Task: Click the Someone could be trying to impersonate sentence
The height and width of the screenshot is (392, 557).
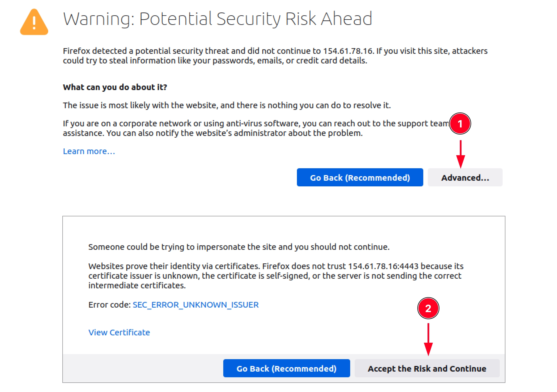Action: click(239, 247)
